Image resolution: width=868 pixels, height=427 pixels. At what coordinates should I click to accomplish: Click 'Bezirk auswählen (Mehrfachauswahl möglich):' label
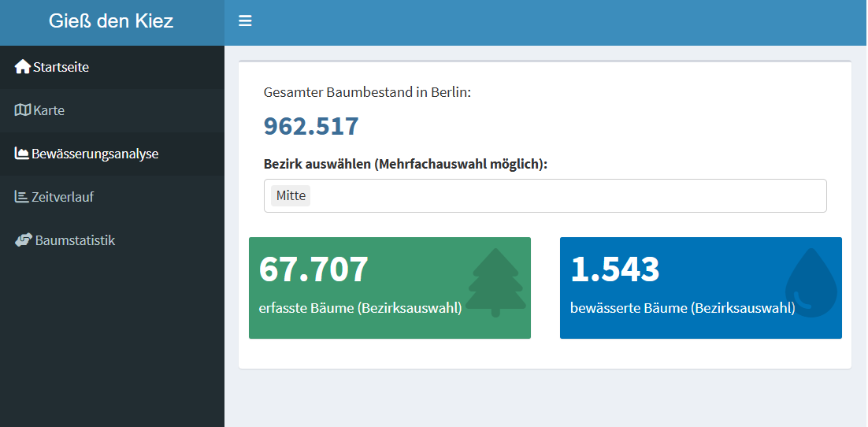pos(405,165)
